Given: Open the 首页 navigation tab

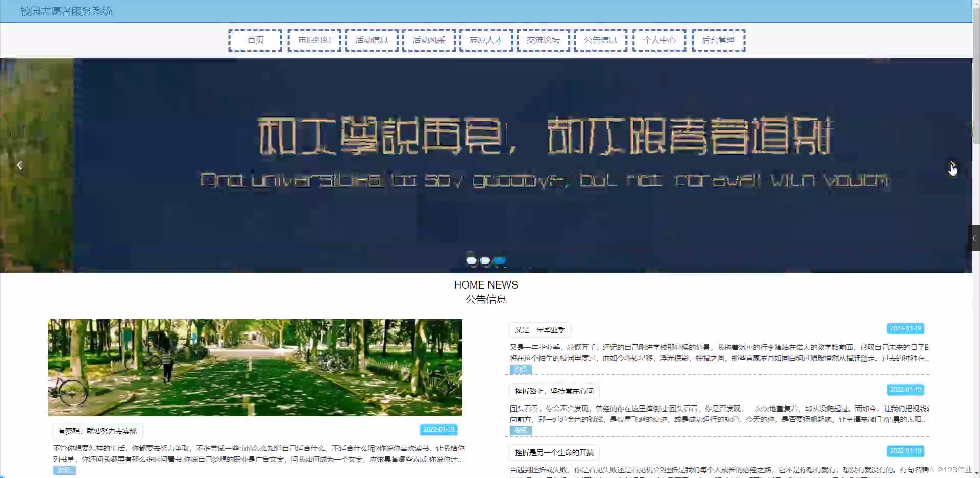Looking at the screenshot, I should pyautogui.click(x=255, y=40).
